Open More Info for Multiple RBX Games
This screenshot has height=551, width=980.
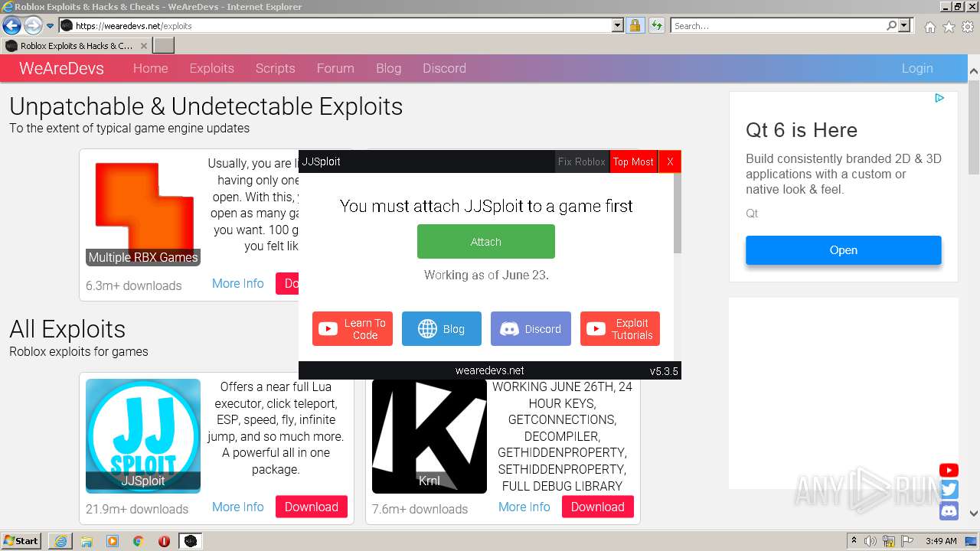click(x=237, y=283)
